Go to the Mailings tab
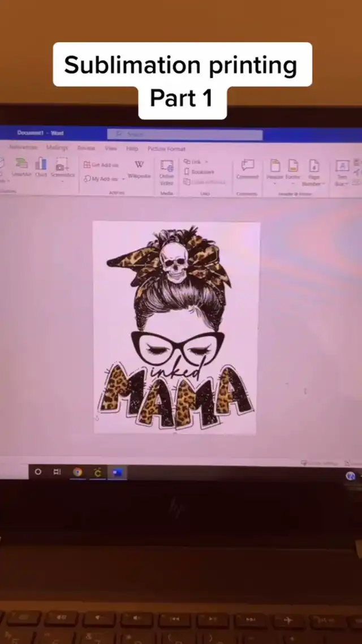The height and width of the screenshot is (644, 362). (x=57, y=147)
